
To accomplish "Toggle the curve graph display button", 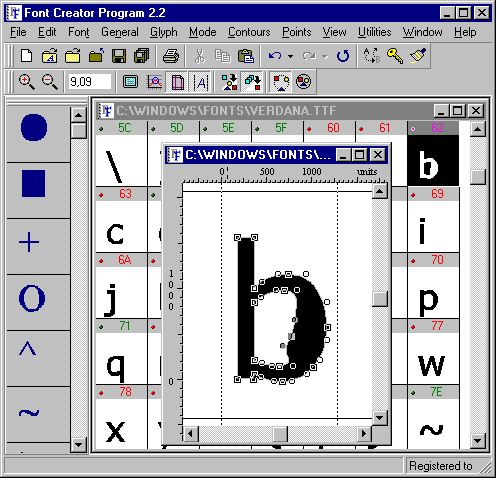I will pyautogui.click(x=154, y=82).
